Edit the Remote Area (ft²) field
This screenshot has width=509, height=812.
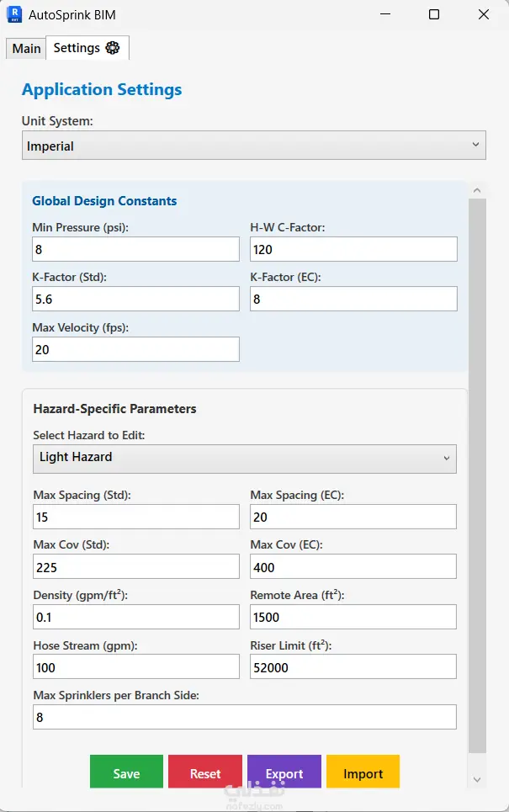coord(353,617)
